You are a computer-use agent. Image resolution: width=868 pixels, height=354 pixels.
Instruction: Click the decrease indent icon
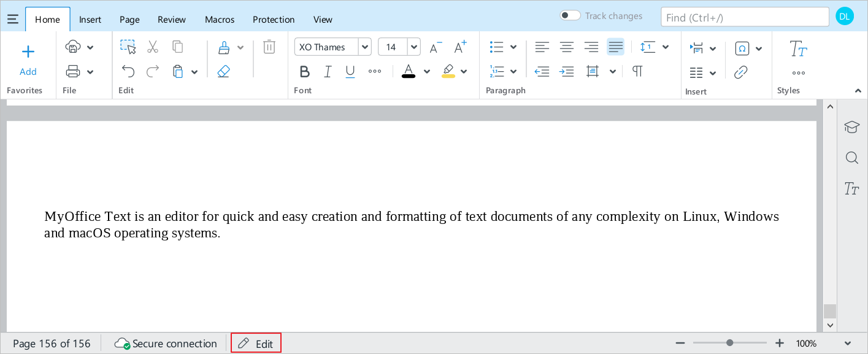point(542,72)
